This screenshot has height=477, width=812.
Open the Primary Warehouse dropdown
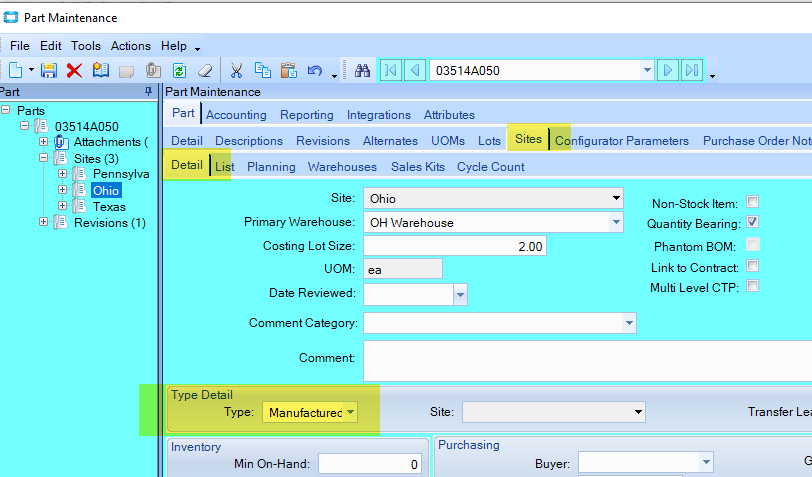616,222
